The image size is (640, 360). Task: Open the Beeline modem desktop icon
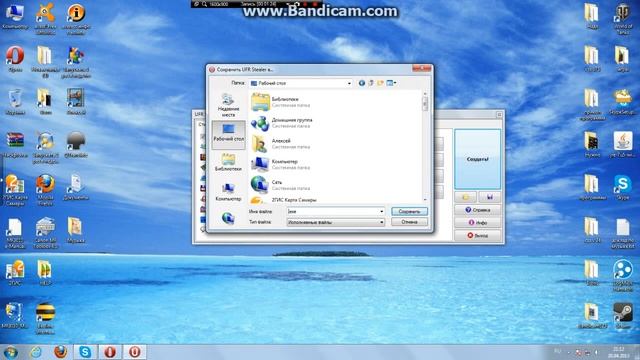click(45, 319)
